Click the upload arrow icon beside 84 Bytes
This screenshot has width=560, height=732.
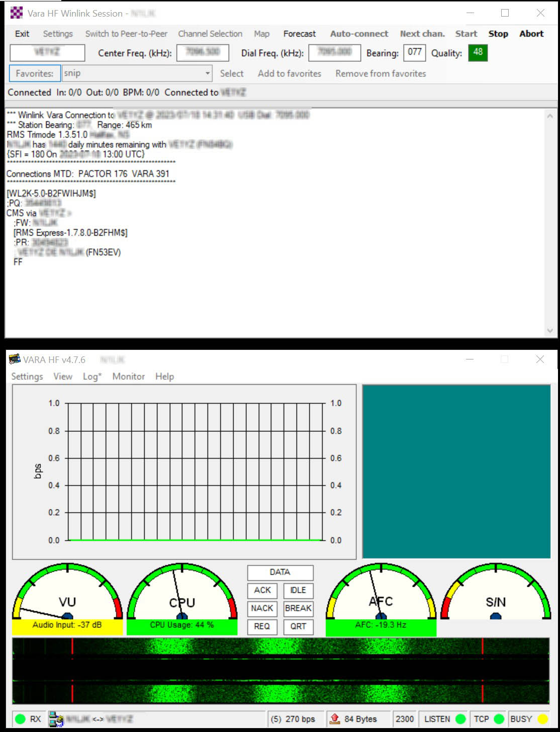(335, 719)
